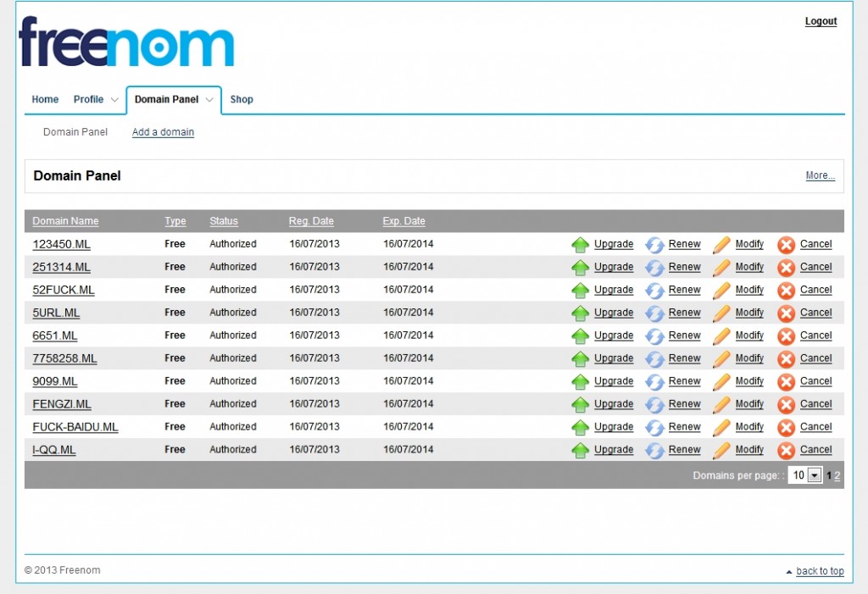Image resolution: width=868 pixels, height=594 pixels.
Task: Click the pencil Modify icon for 9099.ML
Action: [x=721, y=382]
